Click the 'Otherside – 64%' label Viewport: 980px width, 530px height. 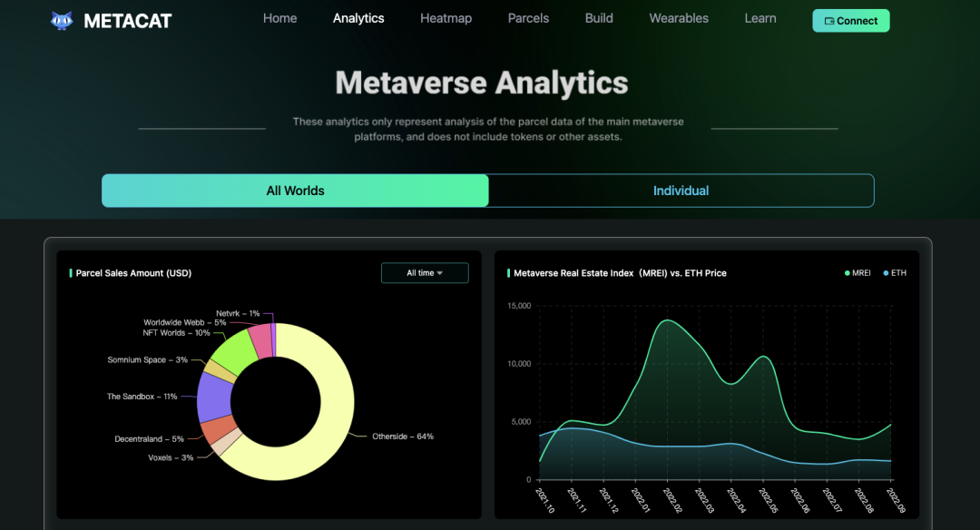coord(403,437)
